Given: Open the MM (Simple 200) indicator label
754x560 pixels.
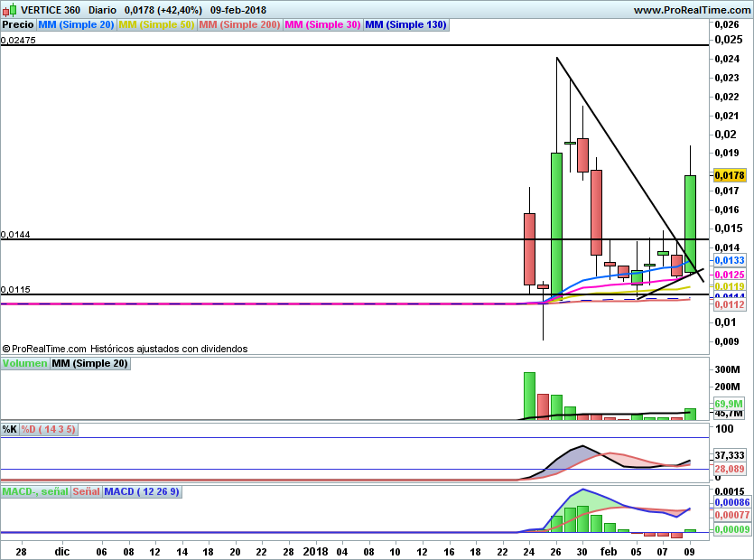Looking at the screenshot, I should click(x=239, y=24).
